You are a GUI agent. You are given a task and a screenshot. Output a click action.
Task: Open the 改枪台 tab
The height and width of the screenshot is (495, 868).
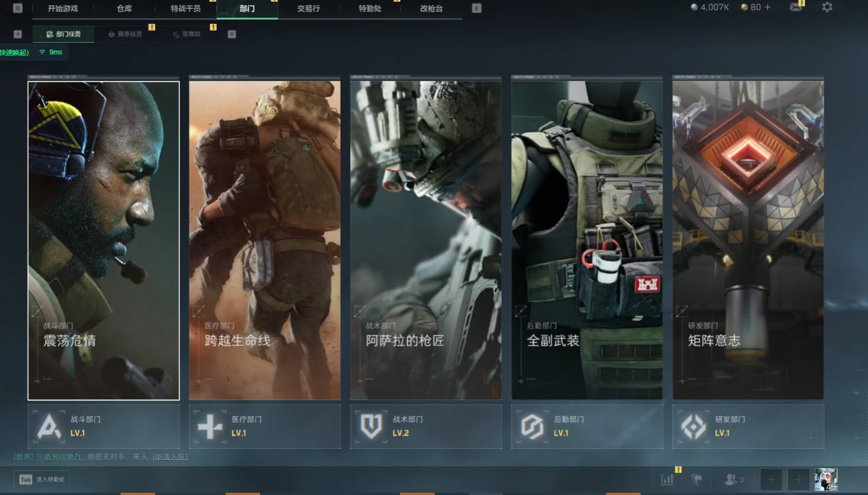[431, 8]
